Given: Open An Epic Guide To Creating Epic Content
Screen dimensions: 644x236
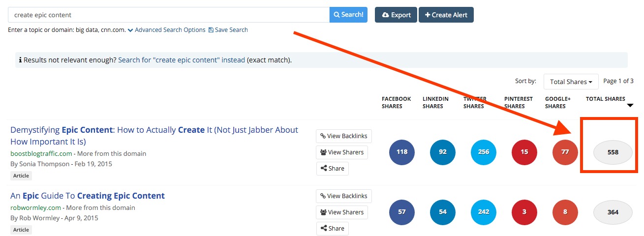Looking at the screenshot, I should 88,196.
